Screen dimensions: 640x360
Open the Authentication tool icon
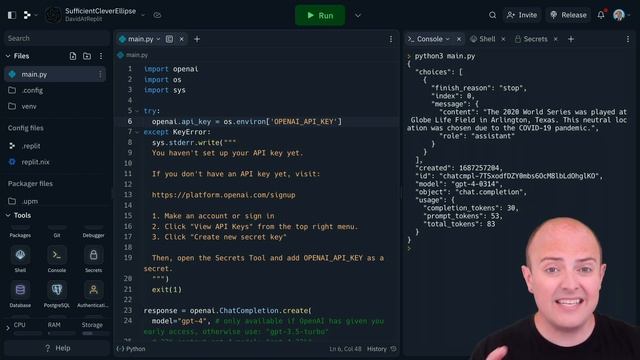coord(93,290)
